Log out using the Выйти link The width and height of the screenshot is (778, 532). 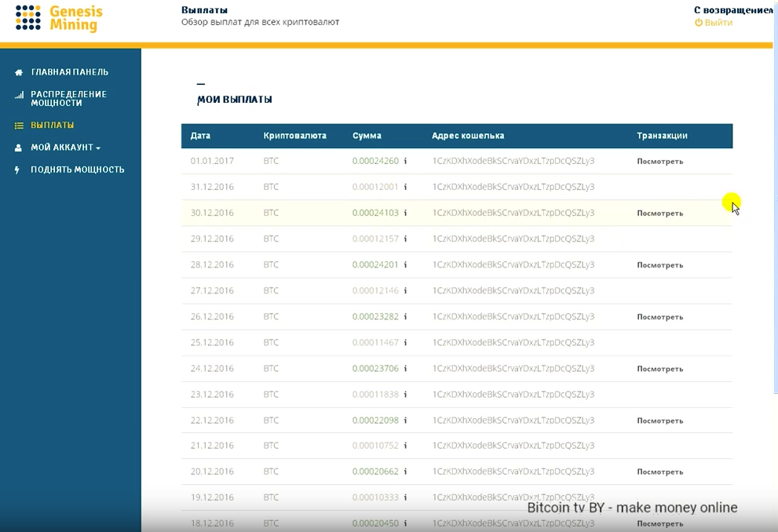coord(718,23)
